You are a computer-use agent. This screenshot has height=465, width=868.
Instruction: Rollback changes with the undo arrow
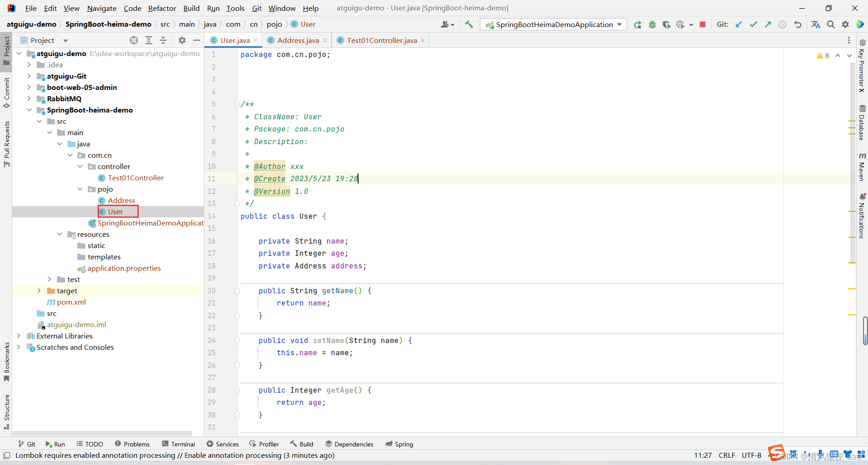(798, 24)
